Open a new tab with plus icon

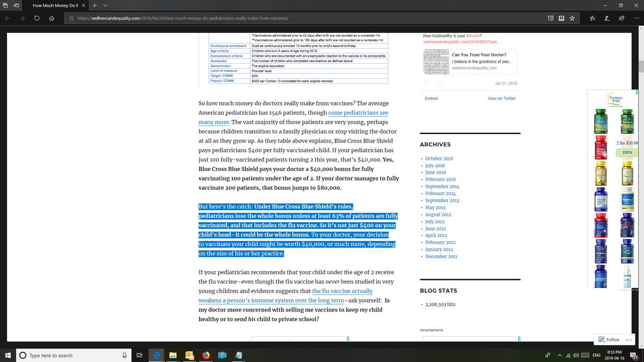(94, 5)
